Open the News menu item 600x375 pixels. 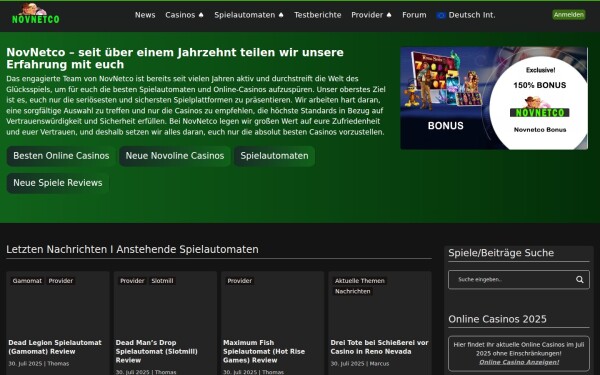coord(145,15)
